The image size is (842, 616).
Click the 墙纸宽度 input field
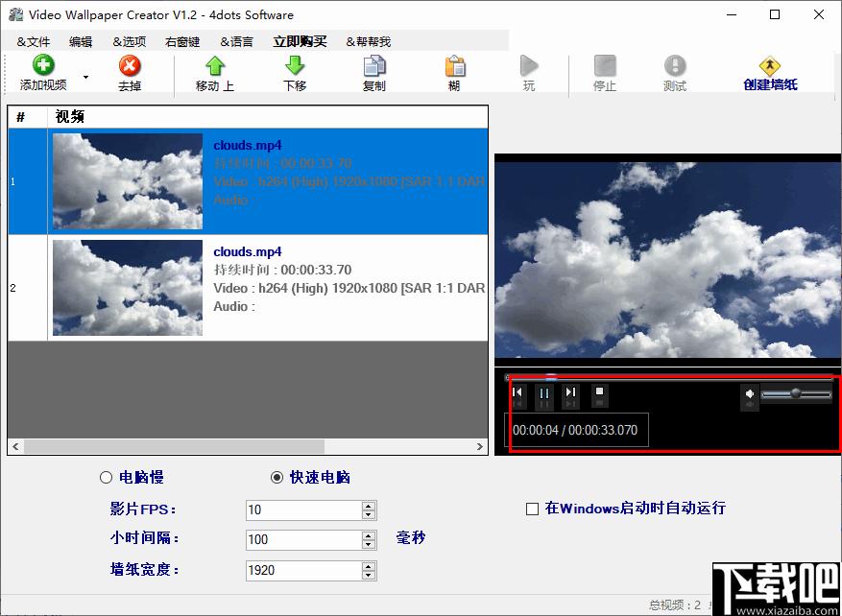tap(304, 570)
